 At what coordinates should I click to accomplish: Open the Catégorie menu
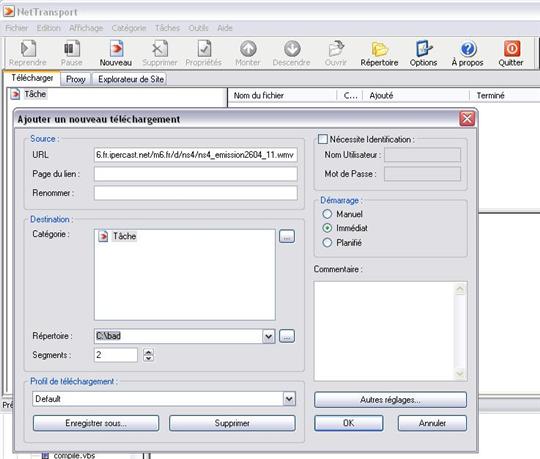[129, 28]
